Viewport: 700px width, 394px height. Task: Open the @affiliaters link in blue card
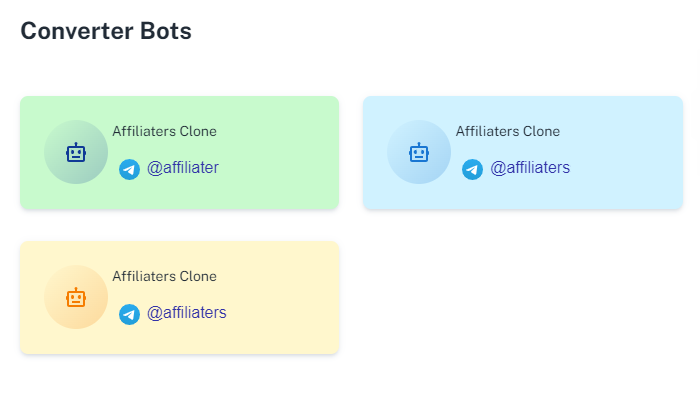click(x=530, y=168)
